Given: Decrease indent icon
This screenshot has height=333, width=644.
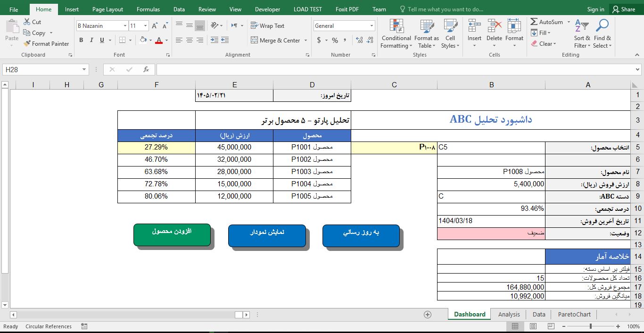Looking at the screenshot, I should (x=215, y=41).
